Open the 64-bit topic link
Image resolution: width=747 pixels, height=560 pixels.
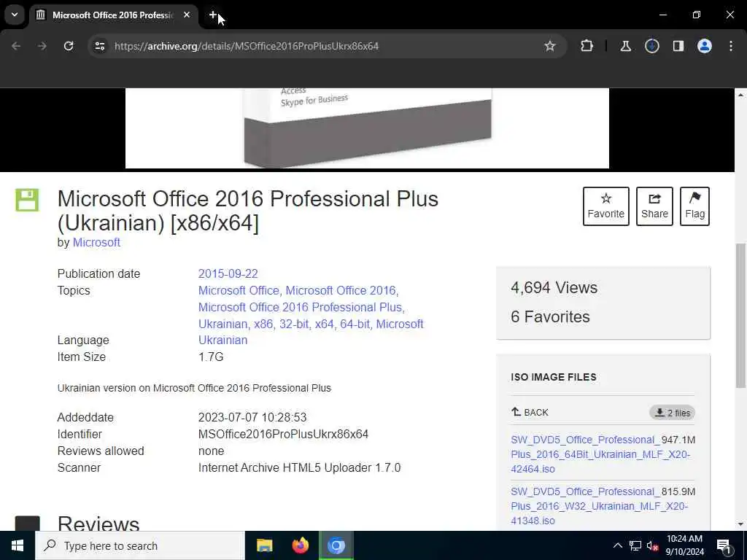point(355,324)
